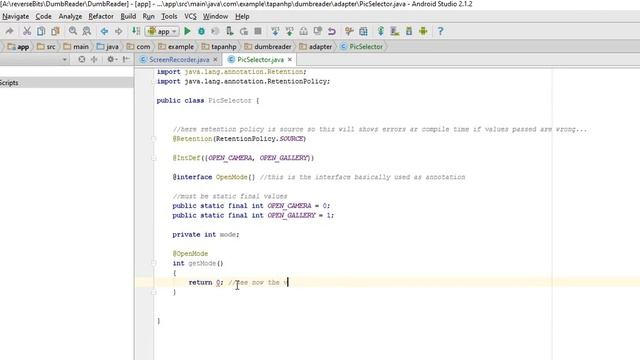Click the Attach debugger to process icon

pyautogui.click(x=230, y=31)
